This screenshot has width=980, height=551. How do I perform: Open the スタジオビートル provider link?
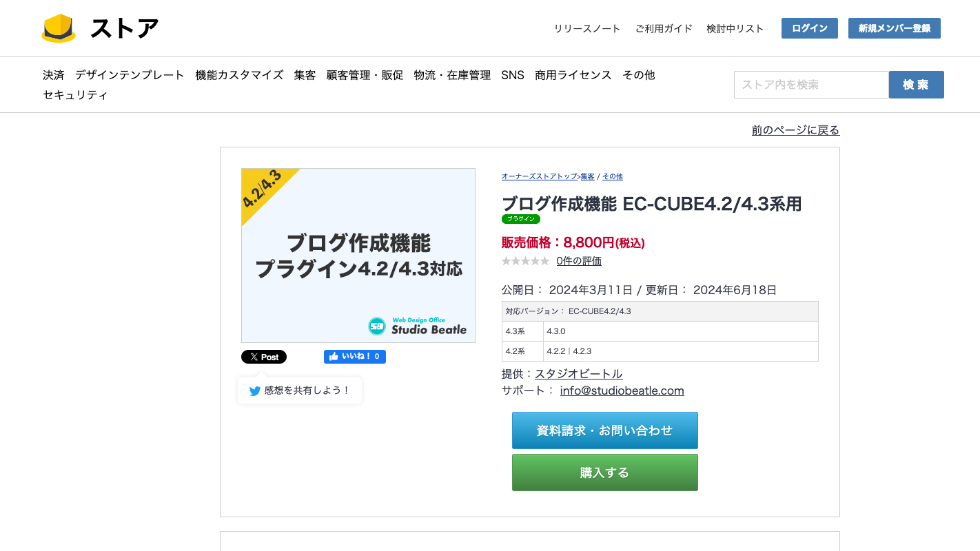(x=578, y=373)
